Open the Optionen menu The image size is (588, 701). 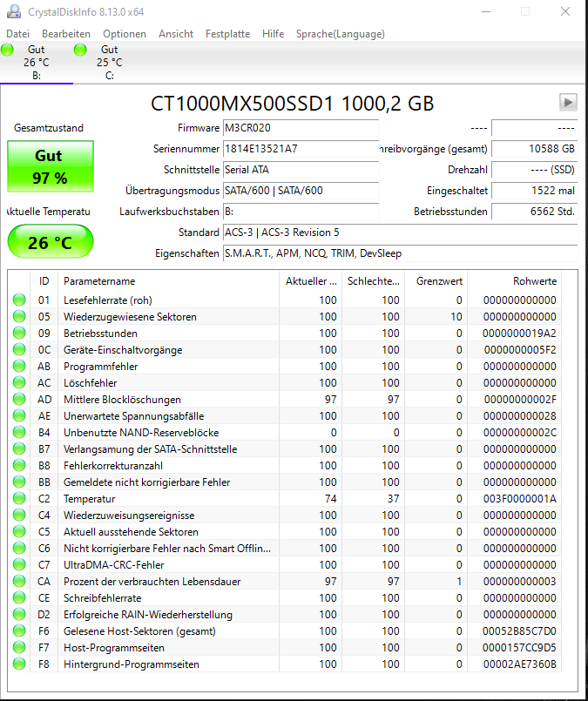coord(125,34)
